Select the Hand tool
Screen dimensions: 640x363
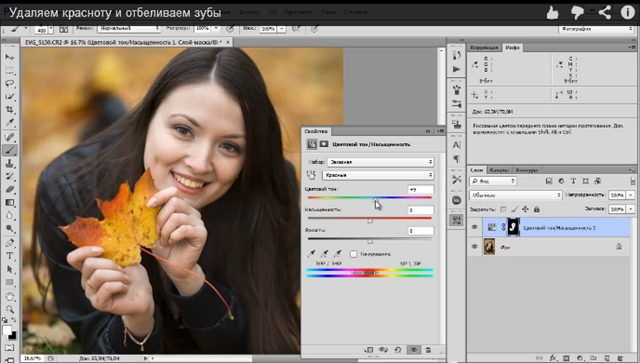tap(10, 296)
